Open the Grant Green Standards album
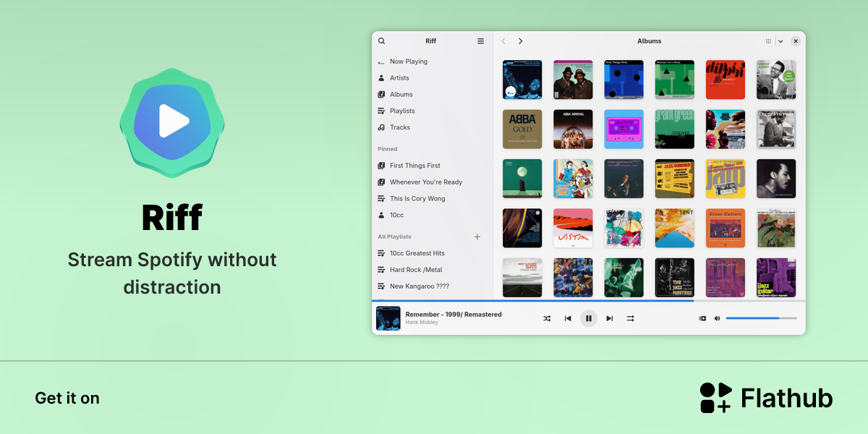 click(674, 129)
